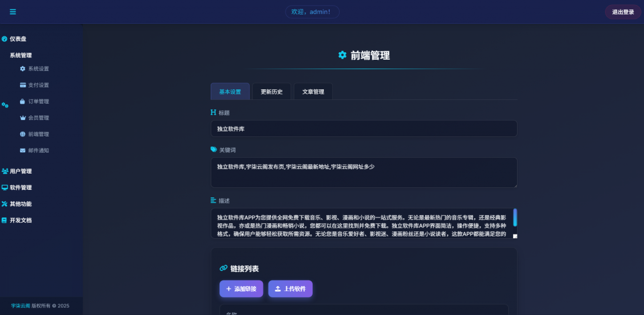This screenshot has width=644, height=315.
Task: Focus the 描述 textarea
Action: tap(364, 223)
